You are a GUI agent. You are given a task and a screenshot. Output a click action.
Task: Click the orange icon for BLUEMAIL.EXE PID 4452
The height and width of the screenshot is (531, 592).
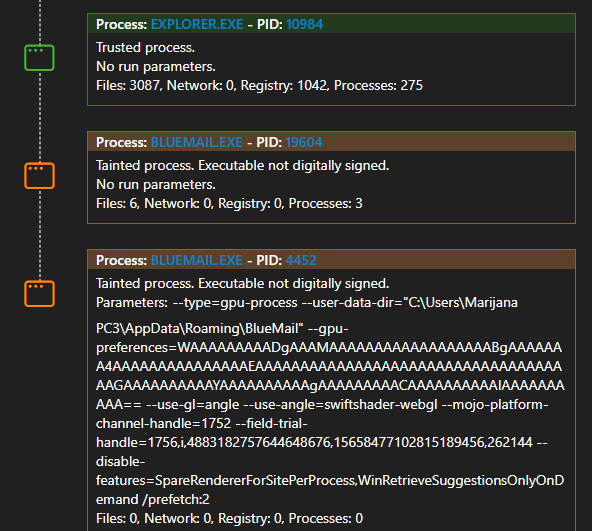click(39, 293)
